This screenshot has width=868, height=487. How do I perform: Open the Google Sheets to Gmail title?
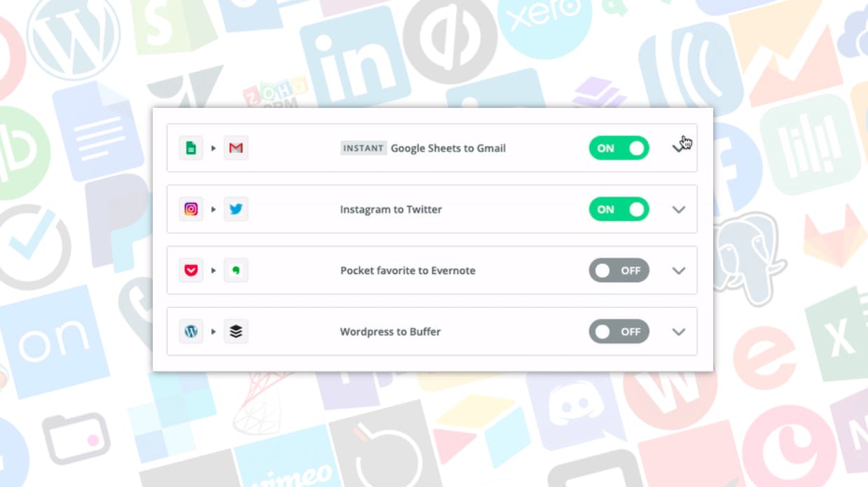(448, 148)
